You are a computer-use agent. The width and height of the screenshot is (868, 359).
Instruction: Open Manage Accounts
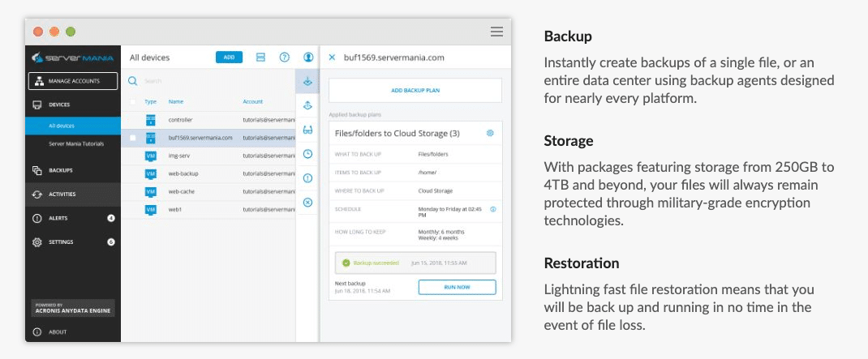pos(73,81)
